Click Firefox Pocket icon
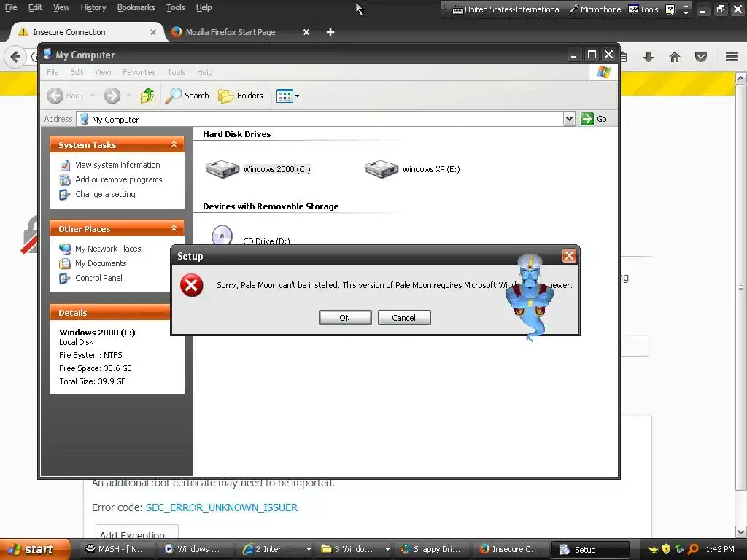 [701, 57]
